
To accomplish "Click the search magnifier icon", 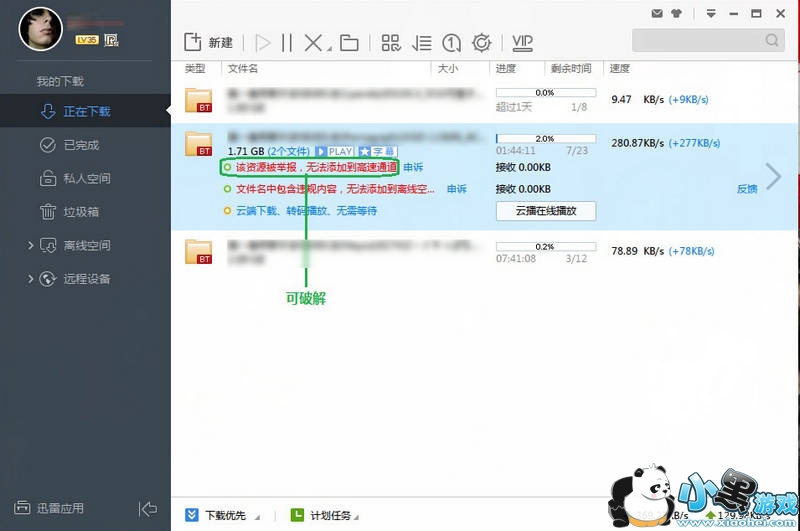I will tap(772, 40).
